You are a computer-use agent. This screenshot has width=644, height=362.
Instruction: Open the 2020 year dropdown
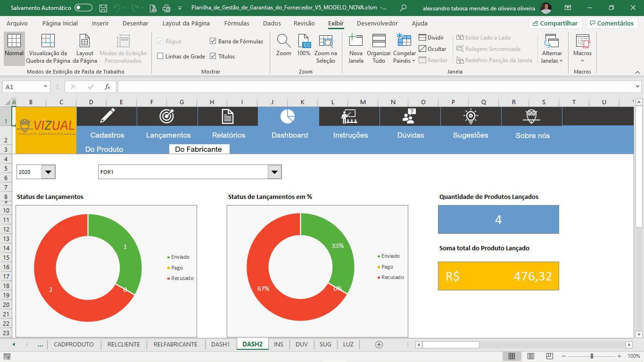[x=48, y=172]
